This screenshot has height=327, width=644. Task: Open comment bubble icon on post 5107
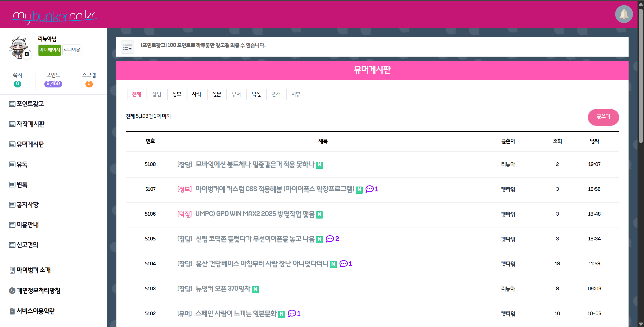pos(369,189)
